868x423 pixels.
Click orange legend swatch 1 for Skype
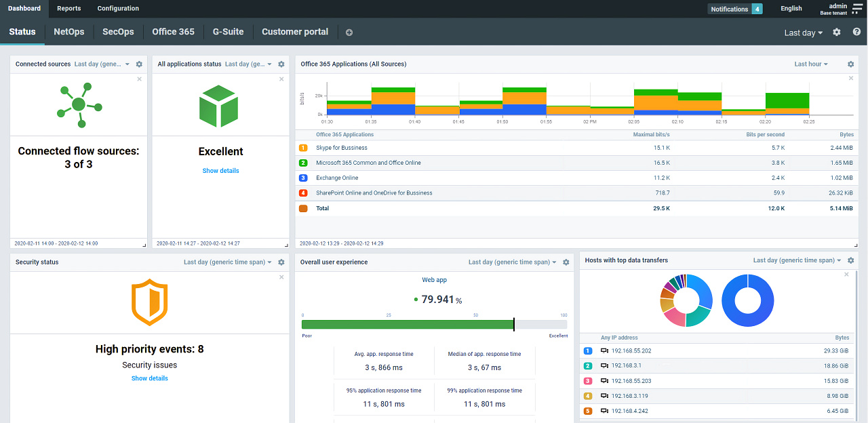pyautogui.click(x=303, y=148)
